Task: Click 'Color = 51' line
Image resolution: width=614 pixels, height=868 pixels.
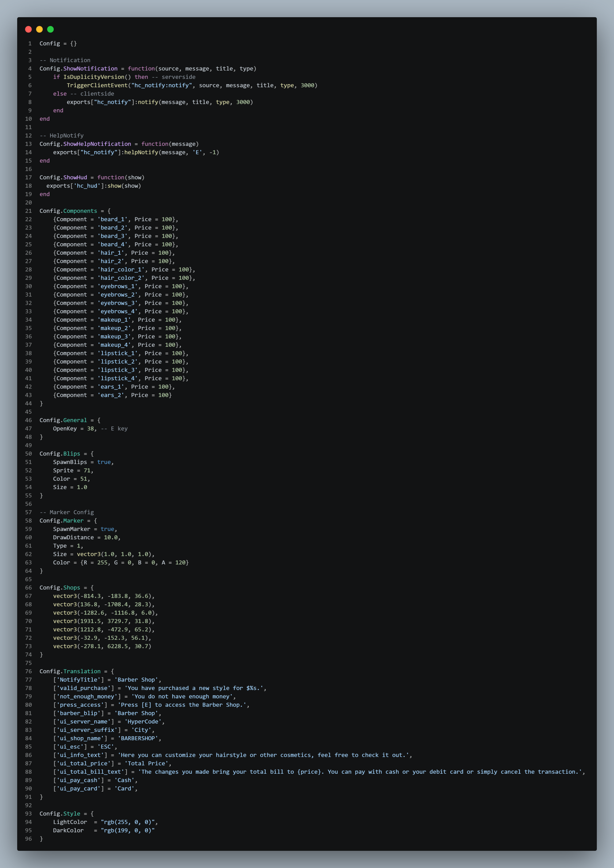Action: tap(72, 479)
